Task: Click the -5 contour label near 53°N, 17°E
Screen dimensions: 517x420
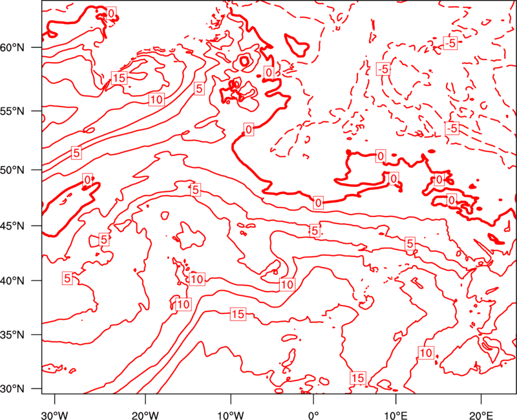Action: pos(452,128)
